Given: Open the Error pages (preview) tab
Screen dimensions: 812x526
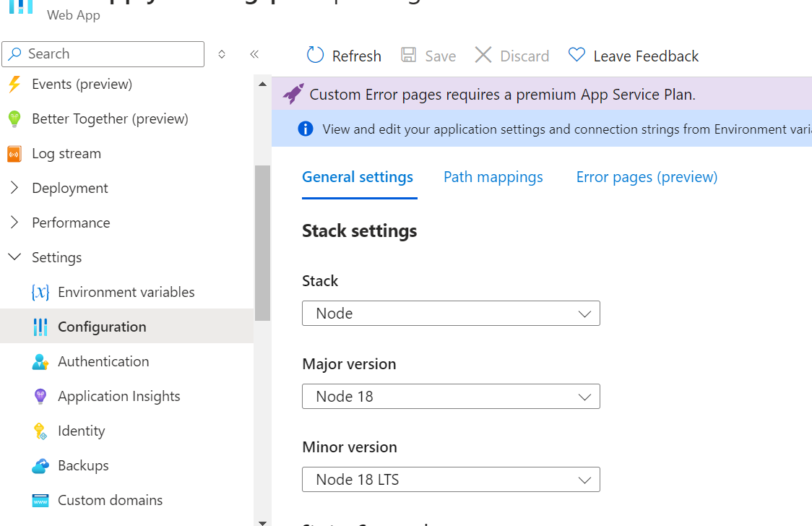Looking at the screenshot, I should [x=647, y=178].
